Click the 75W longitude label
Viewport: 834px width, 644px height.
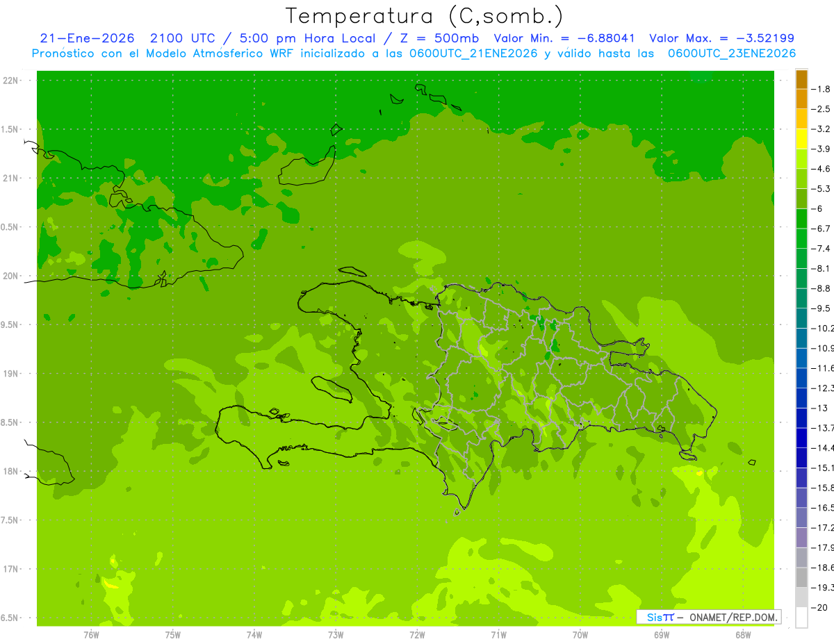coord(173,635)
